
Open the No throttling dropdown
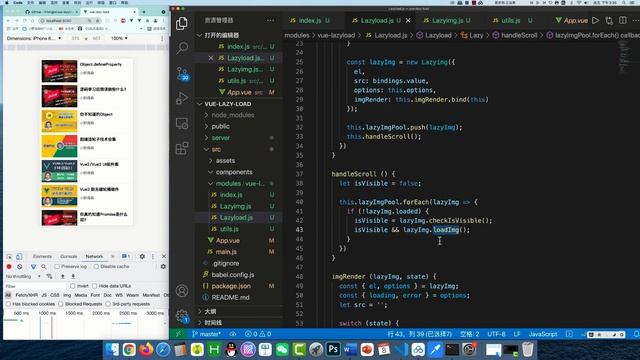pos(23,276)
